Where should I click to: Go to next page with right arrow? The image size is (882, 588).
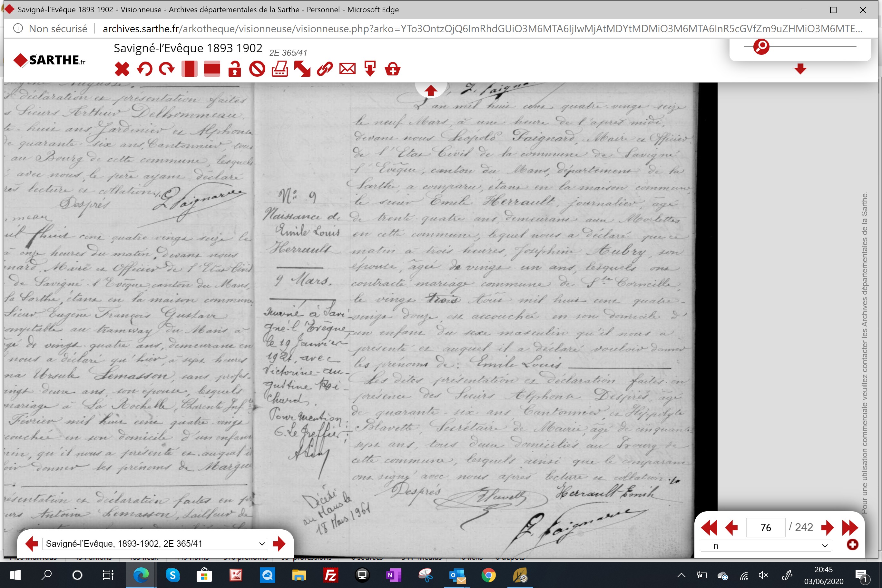[x=827, y=528]
